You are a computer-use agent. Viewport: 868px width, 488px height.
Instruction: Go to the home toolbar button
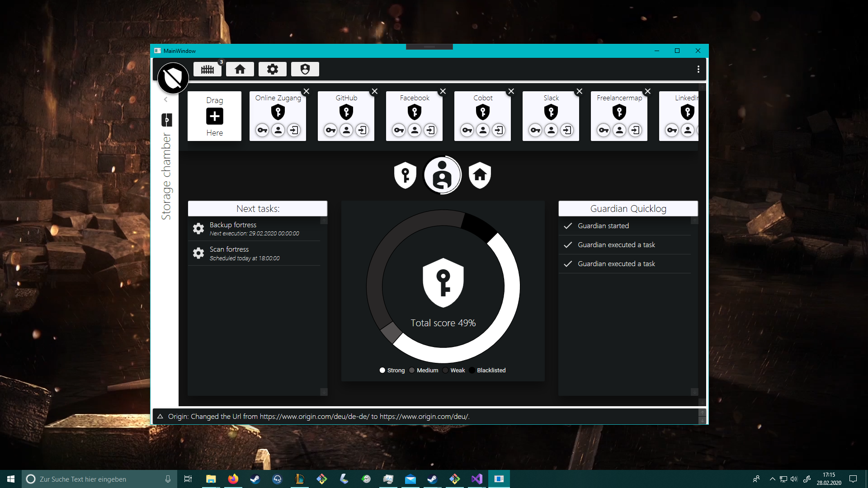pos(240,69)
